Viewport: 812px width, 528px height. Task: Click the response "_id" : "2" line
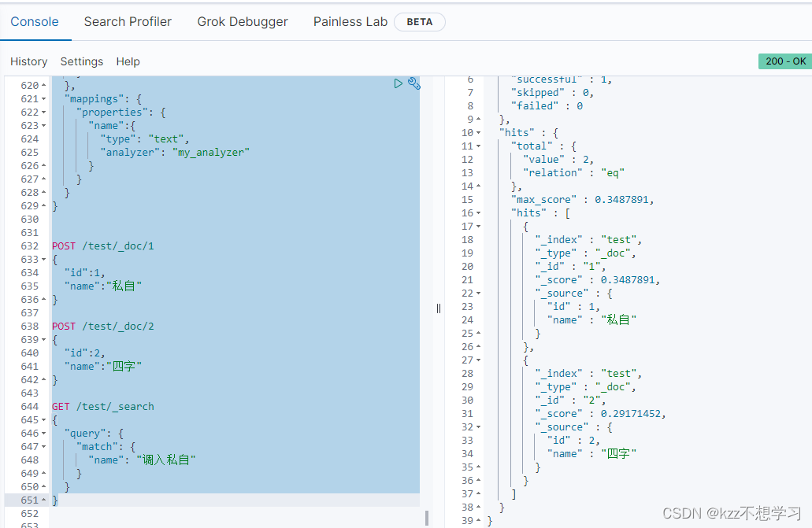(571, 401)
